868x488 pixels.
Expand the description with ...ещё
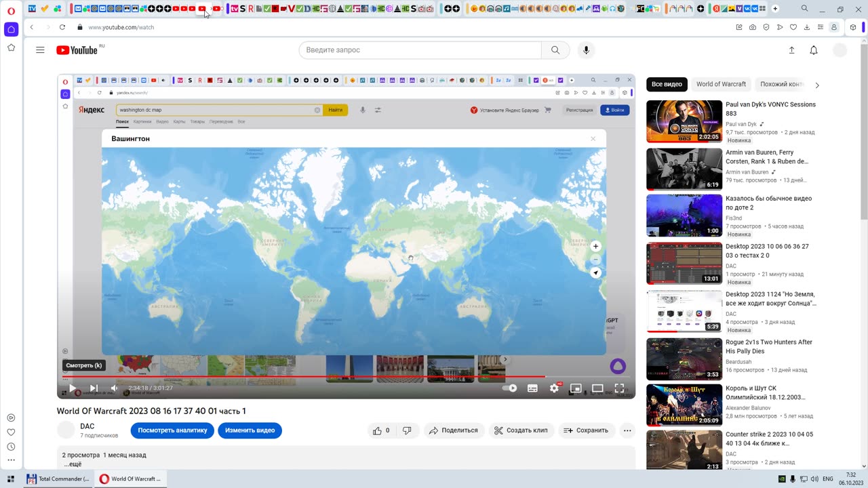click(x=73, y=464)
